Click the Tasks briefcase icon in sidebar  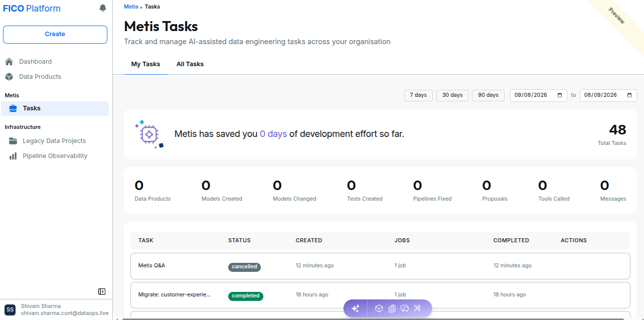point(13,108)
